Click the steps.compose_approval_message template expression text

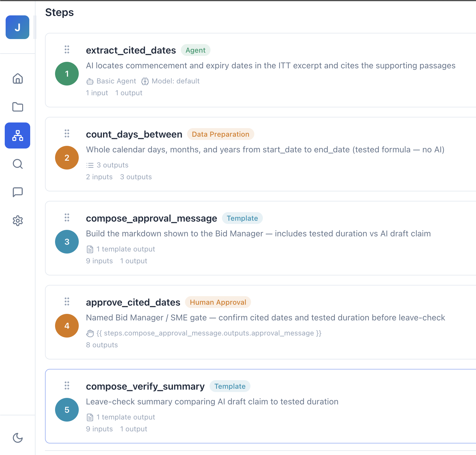[209, 333]
